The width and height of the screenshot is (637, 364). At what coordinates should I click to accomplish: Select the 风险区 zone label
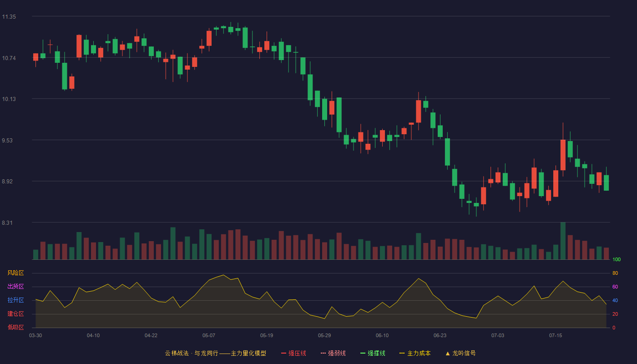click(x=15, y=273)
